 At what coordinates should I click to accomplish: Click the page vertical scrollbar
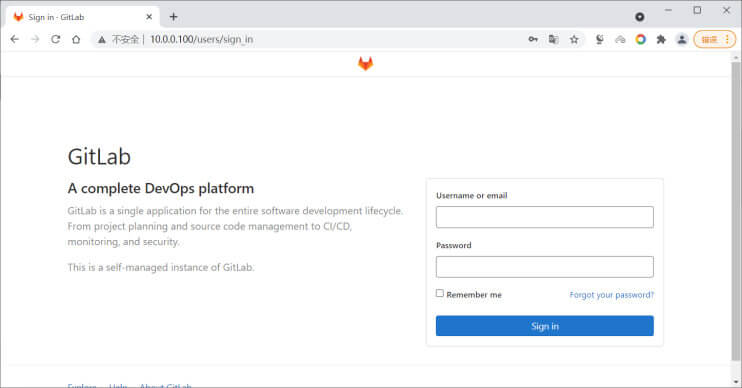(736, 211)
